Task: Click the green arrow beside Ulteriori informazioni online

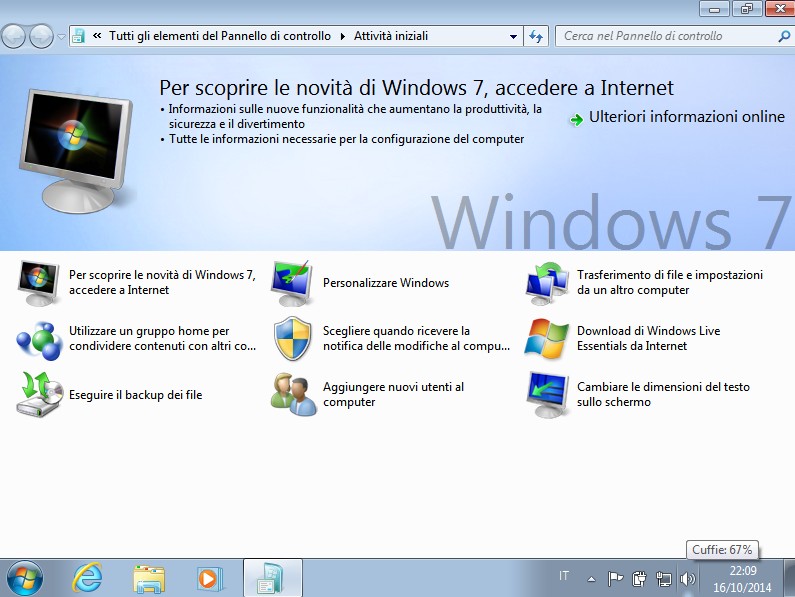Action: tap(576, 120)
